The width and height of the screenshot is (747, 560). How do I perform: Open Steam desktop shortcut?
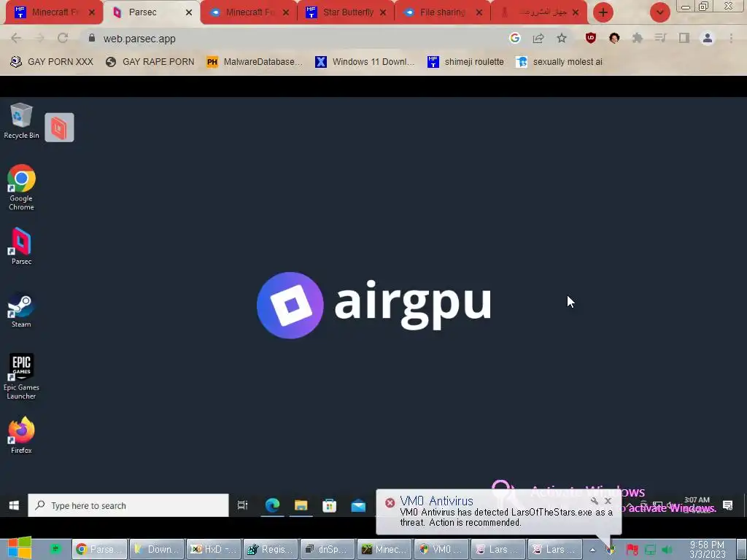pyautogui.click(x=21, y=310)
